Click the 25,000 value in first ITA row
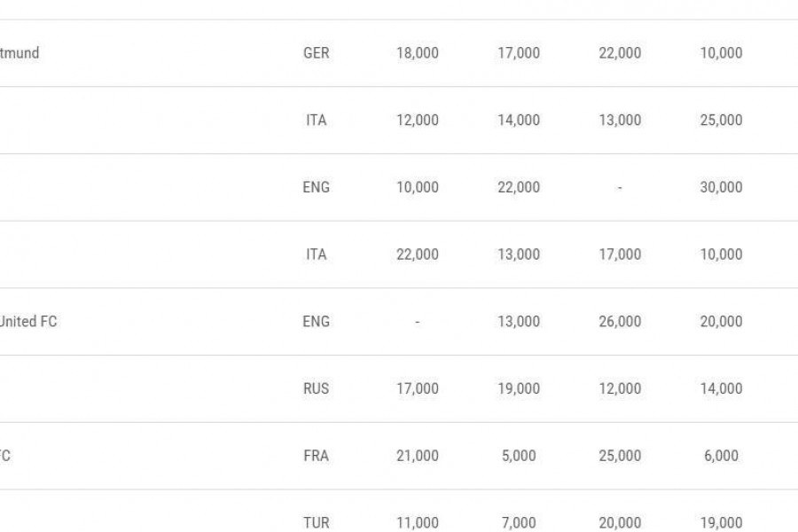This screenshot has width=798, height=532. (x=721, y=121)
